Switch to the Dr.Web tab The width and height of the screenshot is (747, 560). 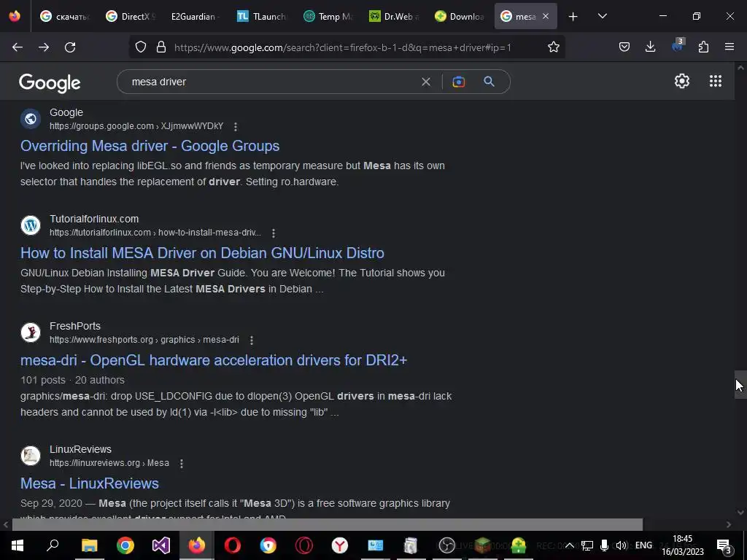click(x=393, y=16)
